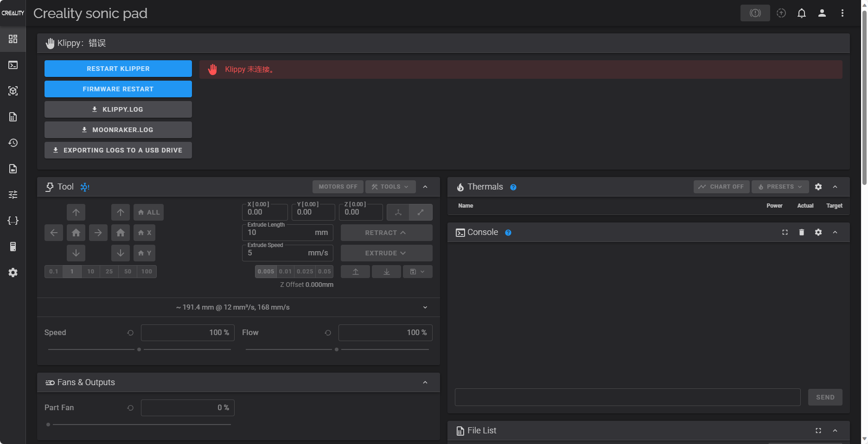
Task: Clear console with trash icon
Action: pos(802,232)
